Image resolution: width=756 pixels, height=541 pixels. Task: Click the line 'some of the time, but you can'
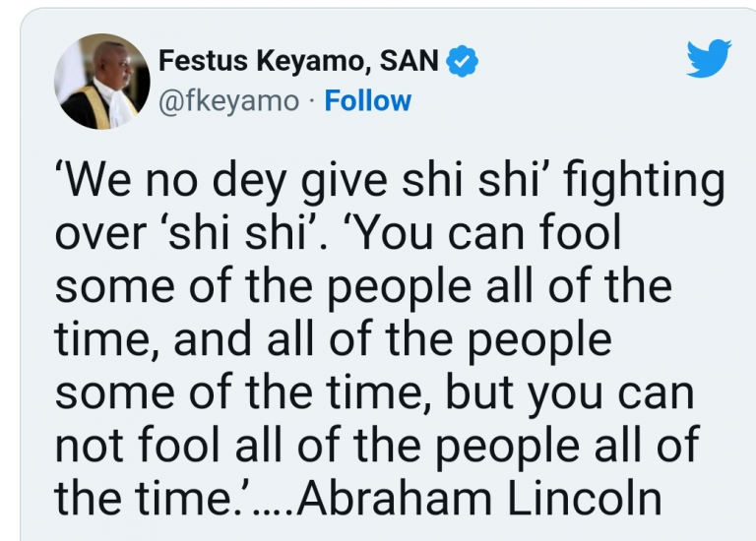[x=374, y=393]
